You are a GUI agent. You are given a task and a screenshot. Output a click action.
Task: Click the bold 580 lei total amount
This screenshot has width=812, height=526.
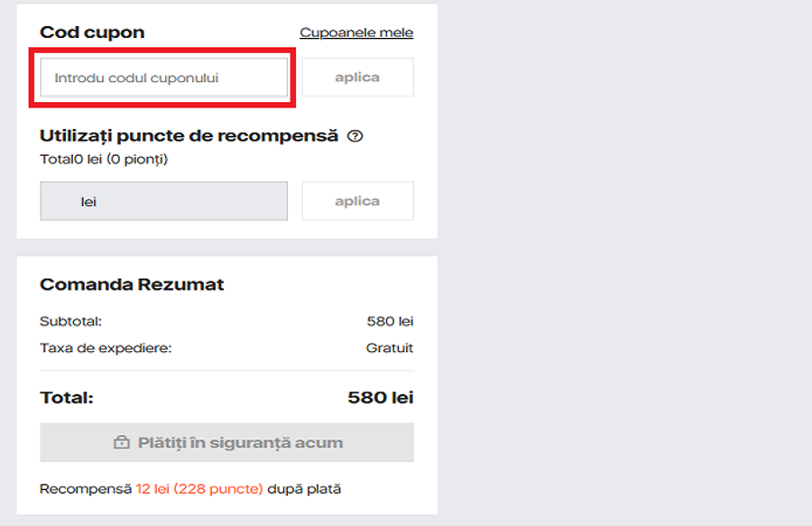point(380,398)
